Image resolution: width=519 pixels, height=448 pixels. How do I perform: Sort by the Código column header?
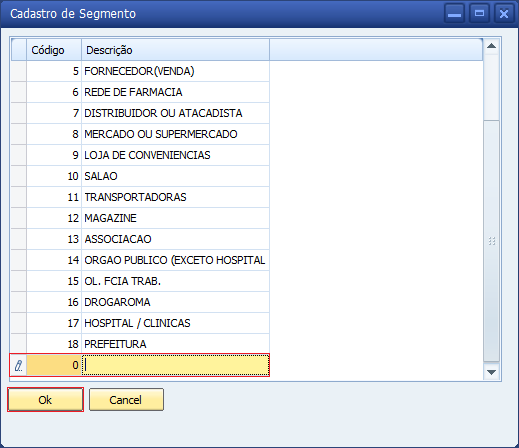(x=54, y=50)
